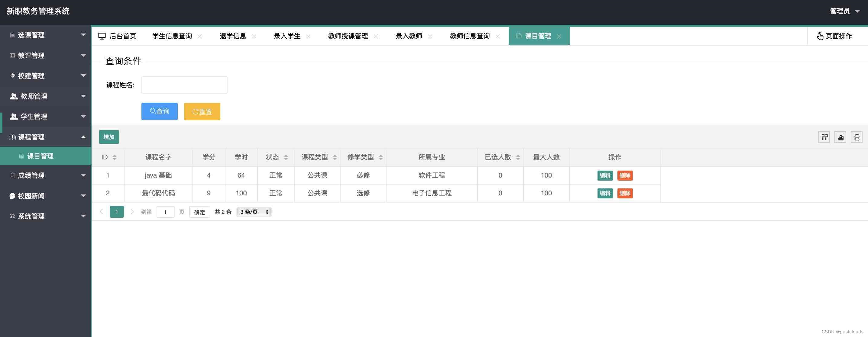868x337 pixels.
Task: Sort table by ID column arrows
Action: (x=115, y=157)
